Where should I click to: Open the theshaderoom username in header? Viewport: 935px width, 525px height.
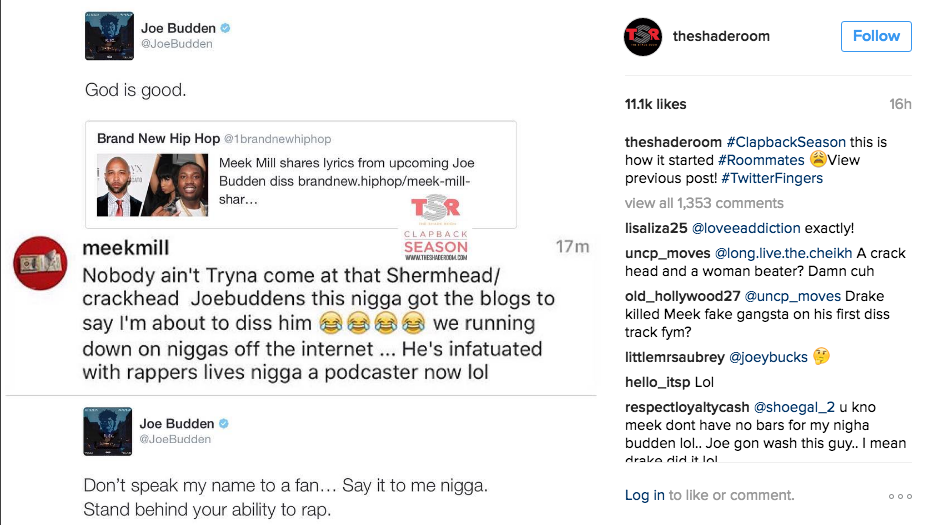coord(721,36)
